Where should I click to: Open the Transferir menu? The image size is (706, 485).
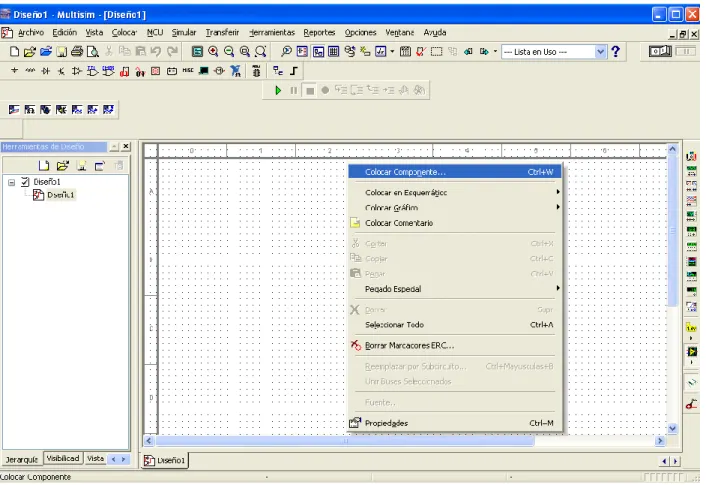(222, 32)
